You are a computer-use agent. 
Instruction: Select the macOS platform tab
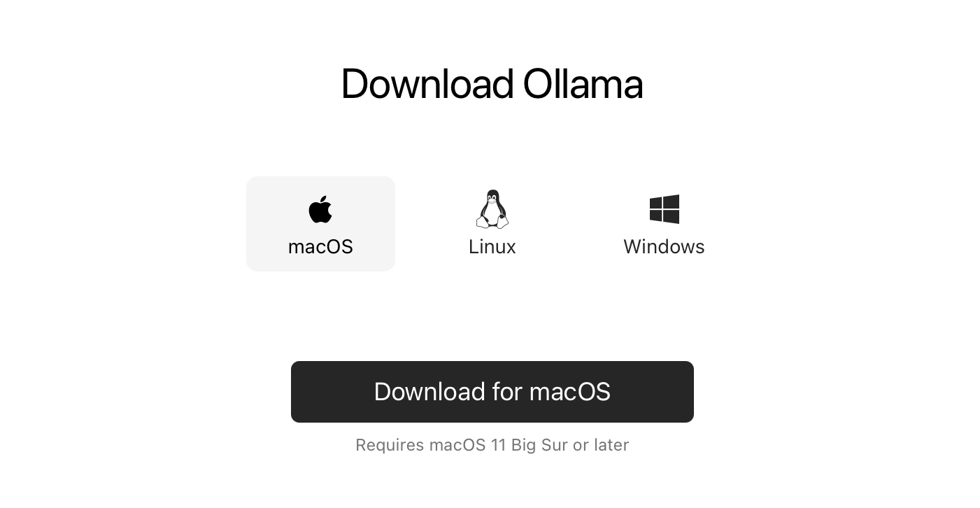(320, 224)
